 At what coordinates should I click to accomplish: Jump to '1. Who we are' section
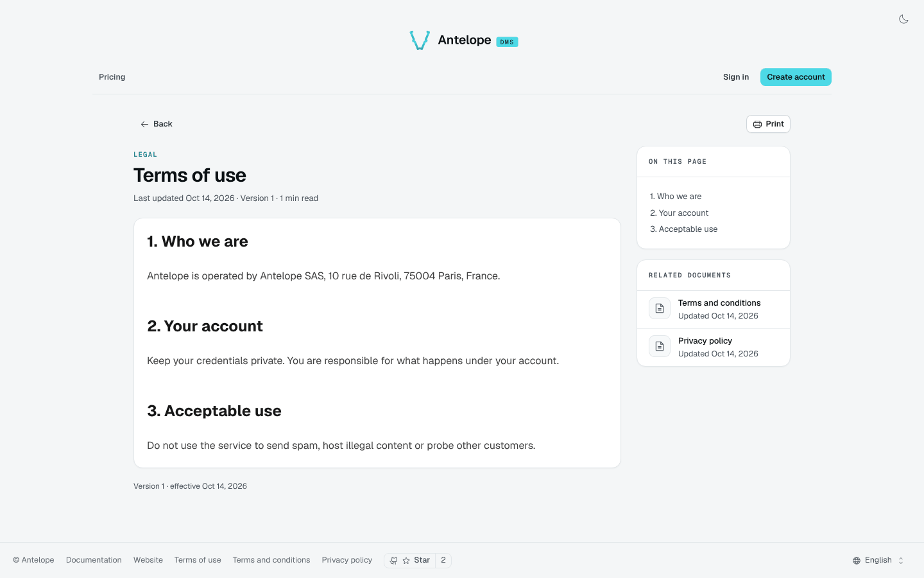pos(676,197)
